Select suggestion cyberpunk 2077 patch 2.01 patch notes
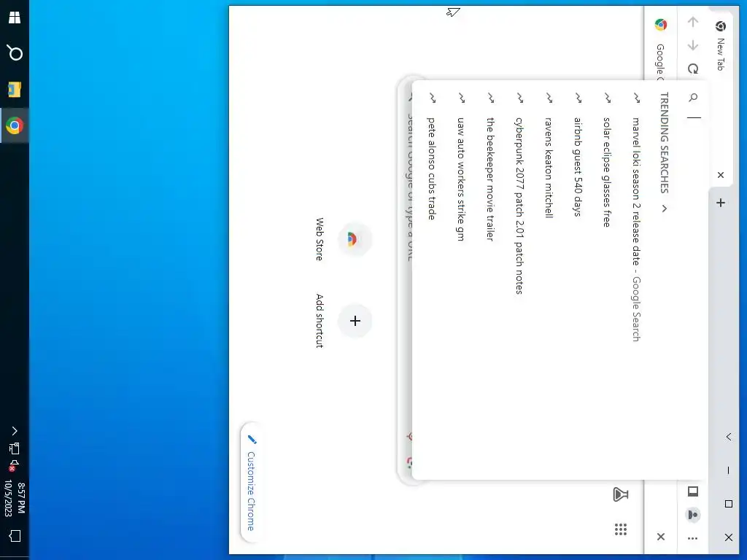Screen dimensions: 747x560 519,281
